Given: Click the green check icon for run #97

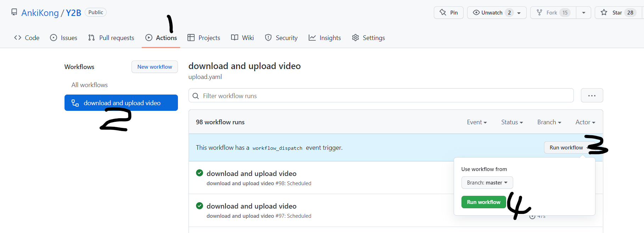Looking at the screenshot, I should click(x=200, y=205).
